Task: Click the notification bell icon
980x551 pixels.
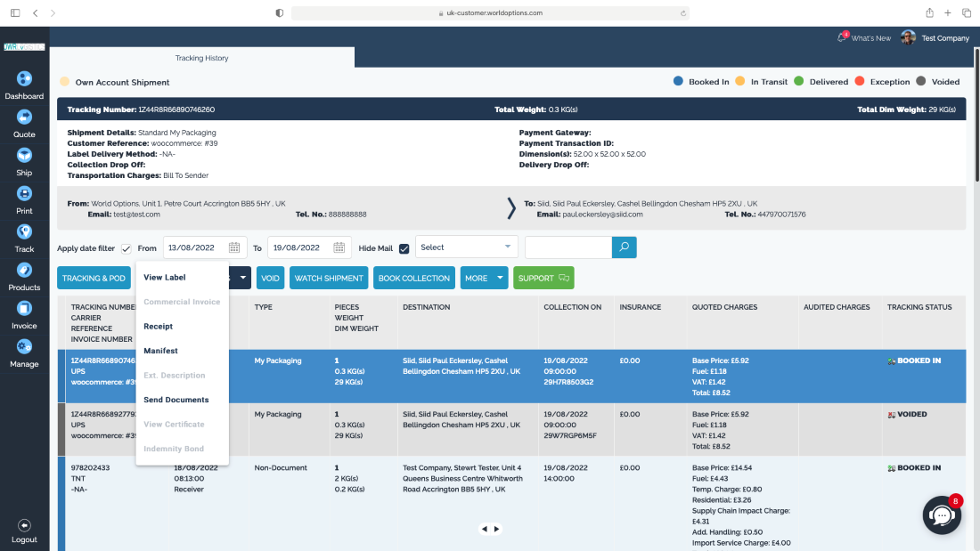Action: [841, 38]
